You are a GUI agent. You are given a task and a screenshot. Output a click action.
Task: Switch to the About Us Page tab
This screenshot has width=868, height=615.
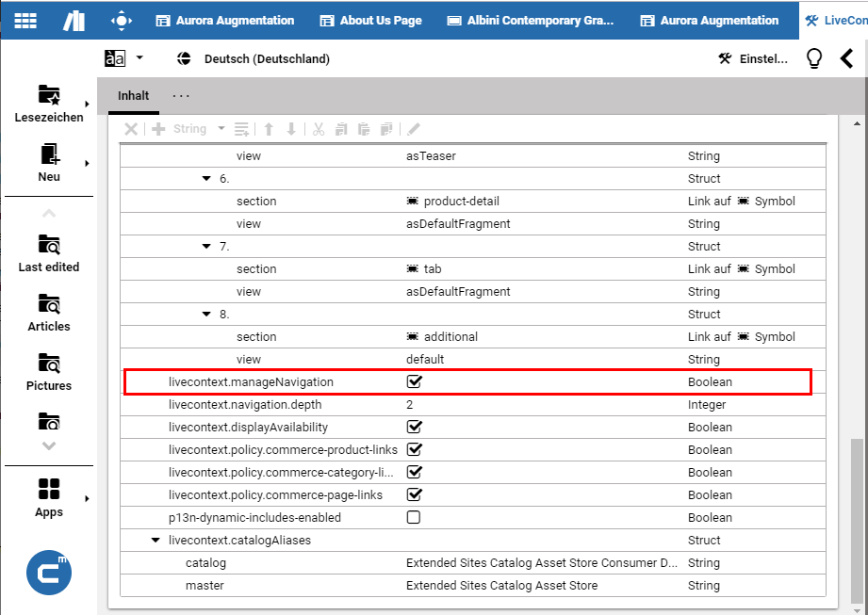[370, 20]
